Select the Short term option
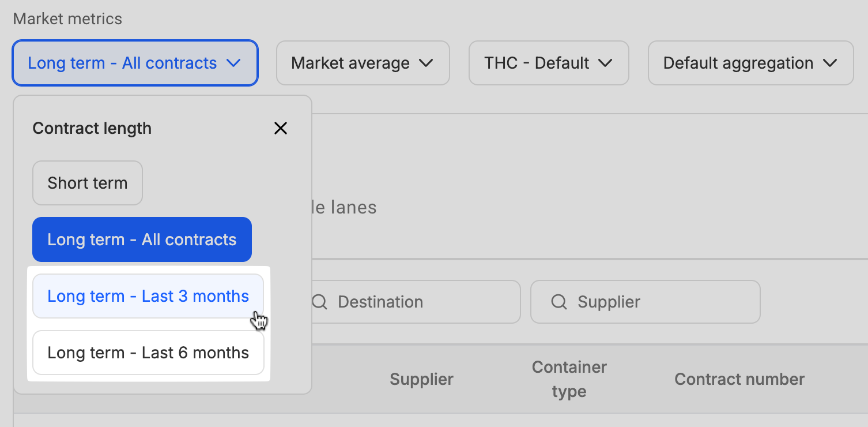 (x=88, y=183)
